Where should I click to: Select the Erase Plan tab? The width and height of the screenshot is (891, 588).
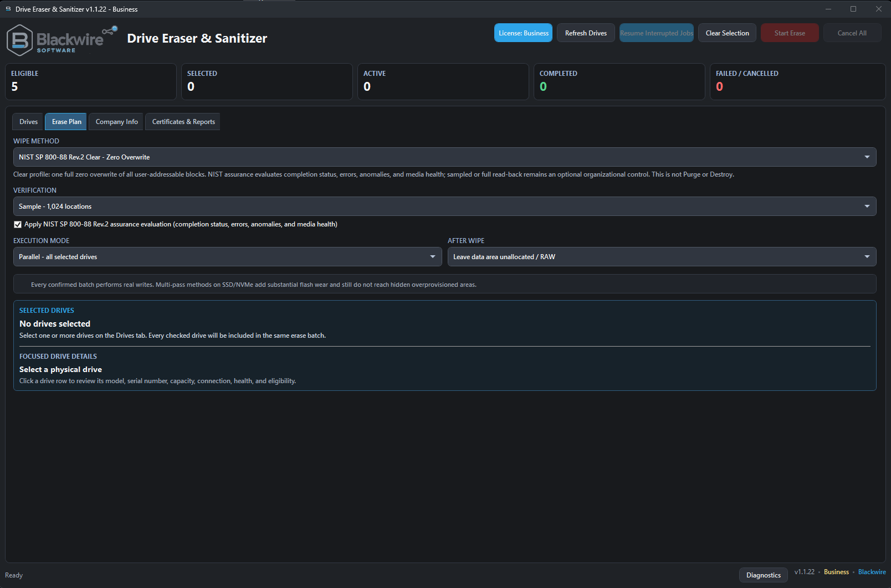(66, 122)
